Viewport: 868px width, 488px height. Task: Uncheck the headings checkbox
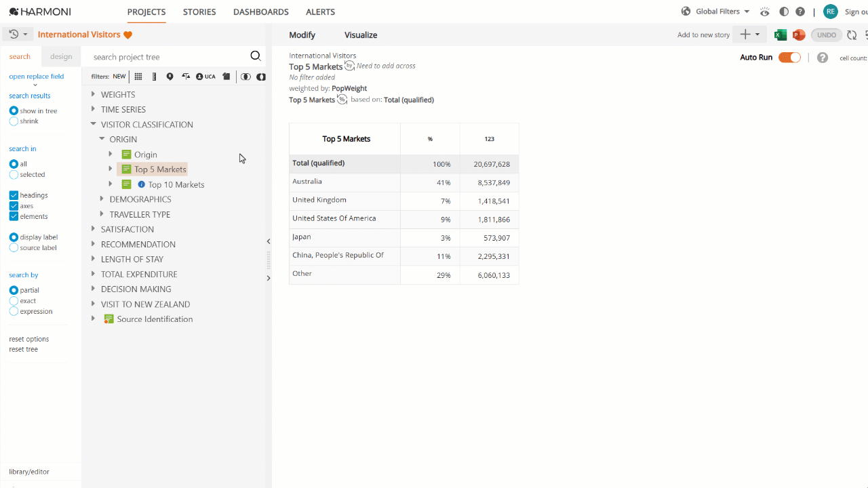point(14,195)
